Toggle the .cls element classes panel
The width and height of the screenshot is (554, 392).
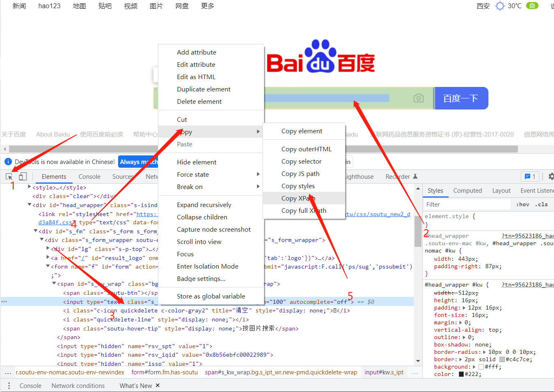pyautogui.click(x=542, y=204)
